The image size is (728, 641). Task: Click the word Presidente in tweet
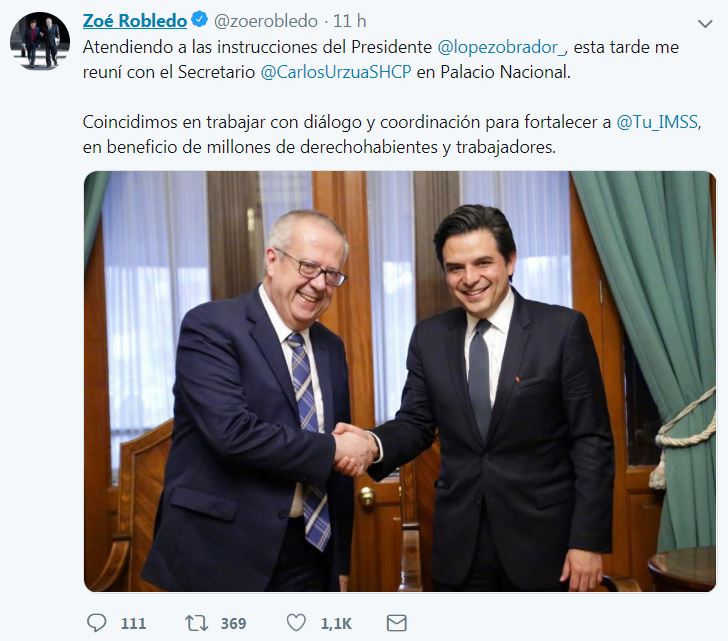(391, 47)
